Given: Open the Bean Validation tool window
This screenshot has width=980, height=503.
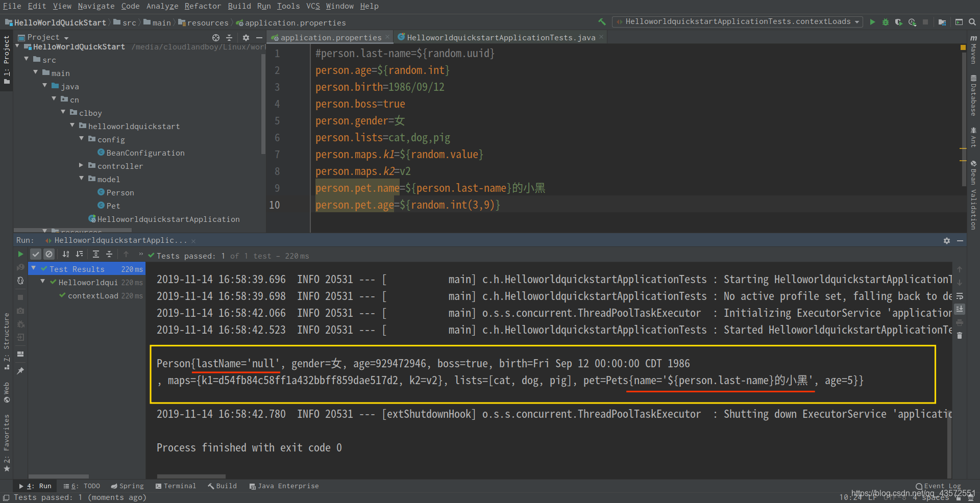Looking at the screenshot, I should (x=973, y=195).
